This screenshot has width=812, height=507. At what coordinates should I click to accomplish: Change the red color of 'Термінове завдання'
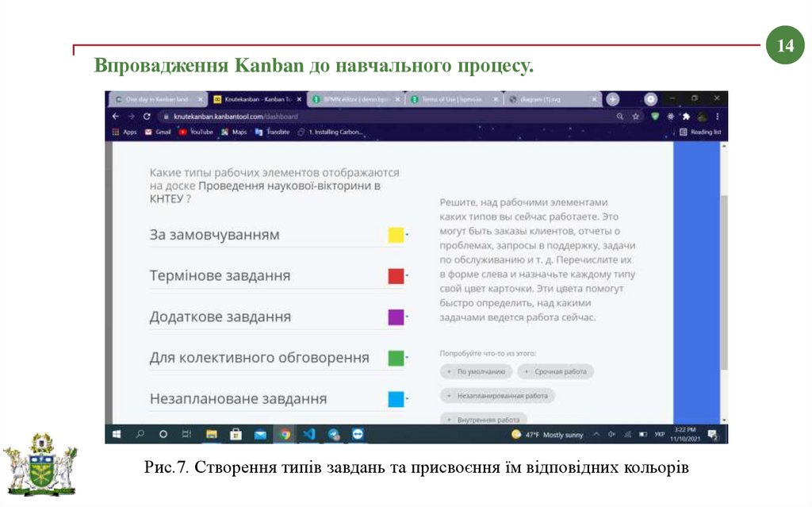pos(396,276)
